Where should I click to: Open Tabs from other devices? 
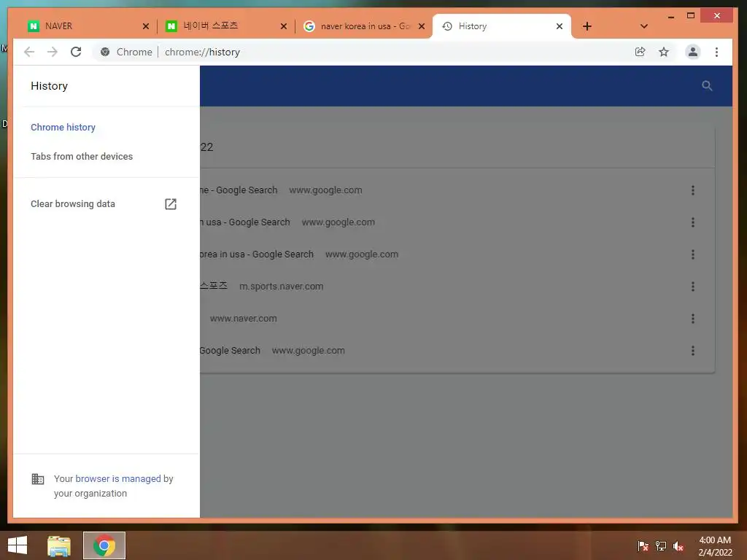(x=82, y=156)
